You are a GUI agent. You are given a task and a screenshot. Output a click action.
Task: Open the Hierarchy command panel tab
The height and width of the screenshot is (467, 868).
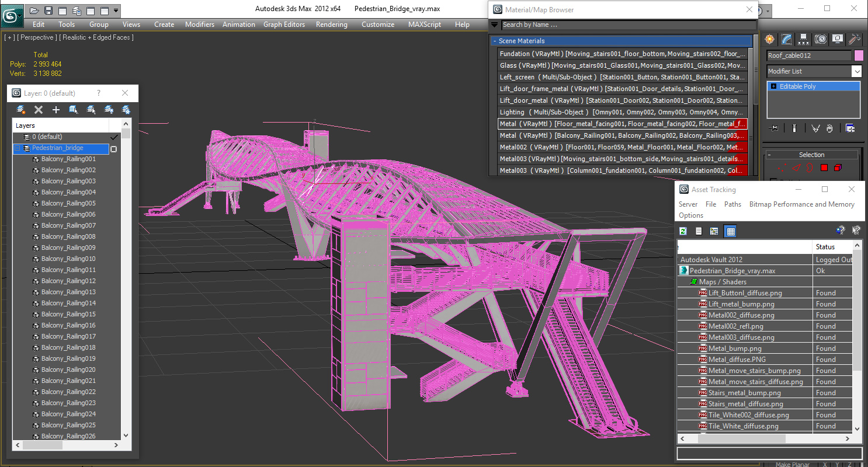pyautogui.click(x=804, y=39)
